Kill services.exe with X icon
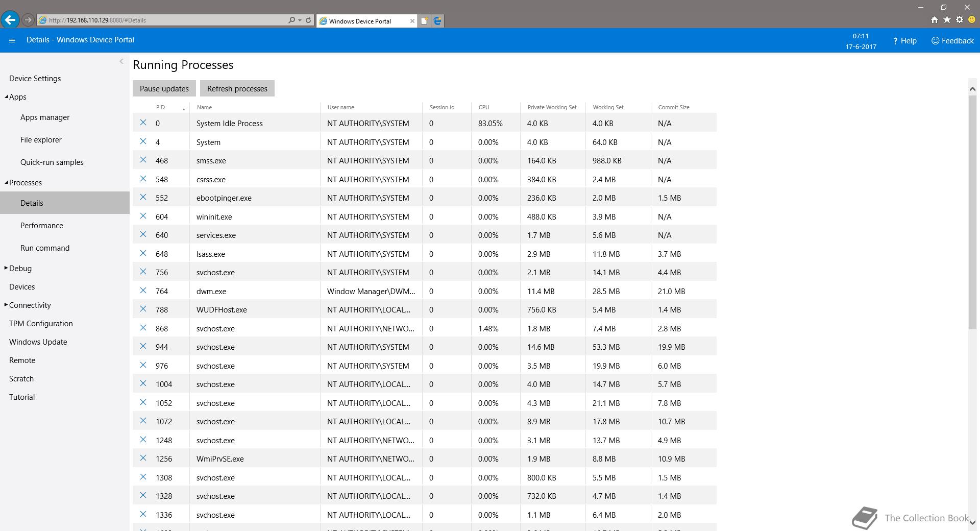This screenshot has height=531, width=980. (143, 234)
